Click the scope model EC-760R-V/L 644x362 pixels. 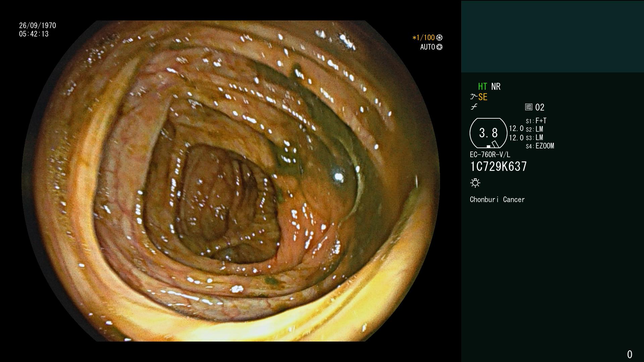[x=490, y=155]
